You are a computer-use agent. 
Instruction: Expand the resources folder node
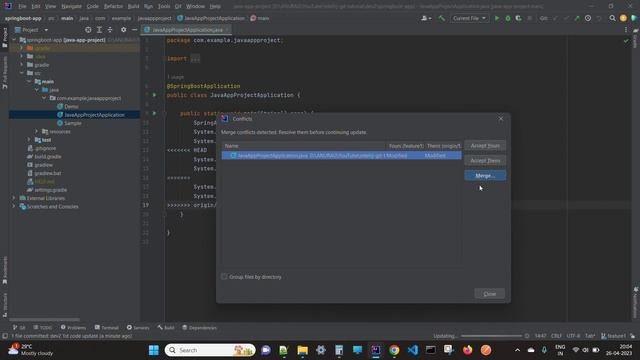36,131
